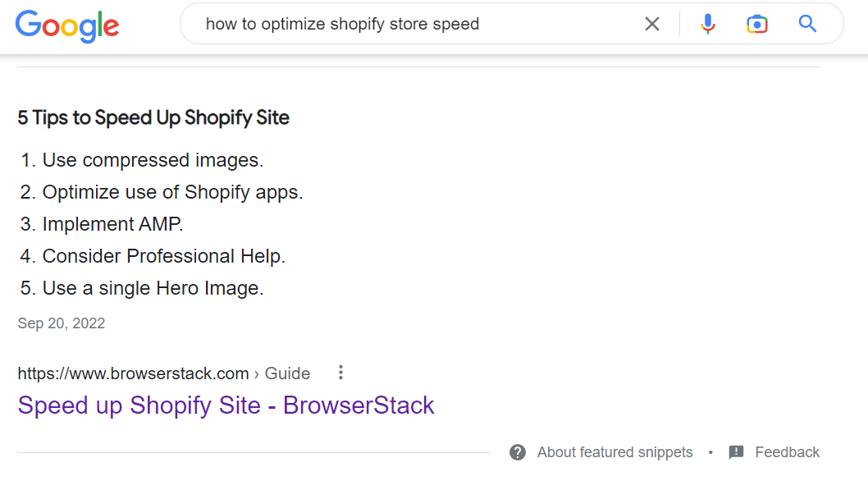
Task: Click the "Implement AMP." list item
Action: tap(112, 224)
